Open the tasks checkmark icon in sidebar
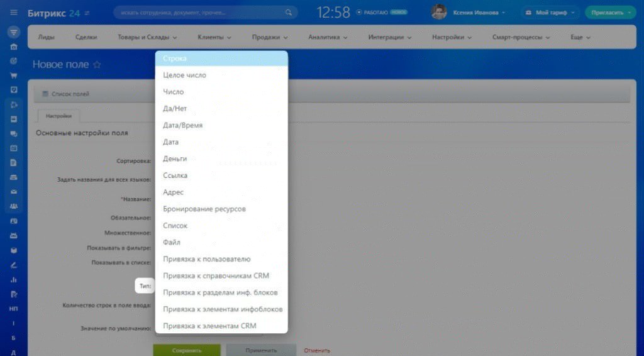Screen dimensions: 644x356 coord(14,90)
